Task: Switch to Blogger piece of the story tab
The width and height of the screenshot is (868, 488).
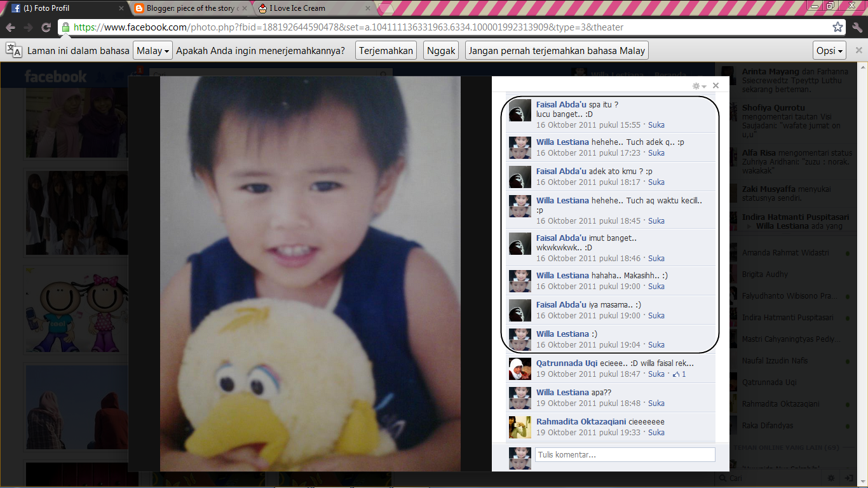Action: click(191, 8)
